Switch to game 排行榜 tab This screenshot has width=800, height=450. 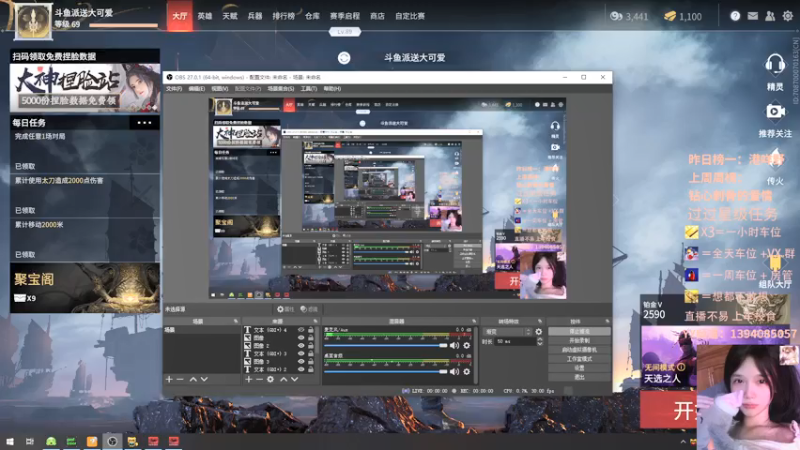[283, 16]
